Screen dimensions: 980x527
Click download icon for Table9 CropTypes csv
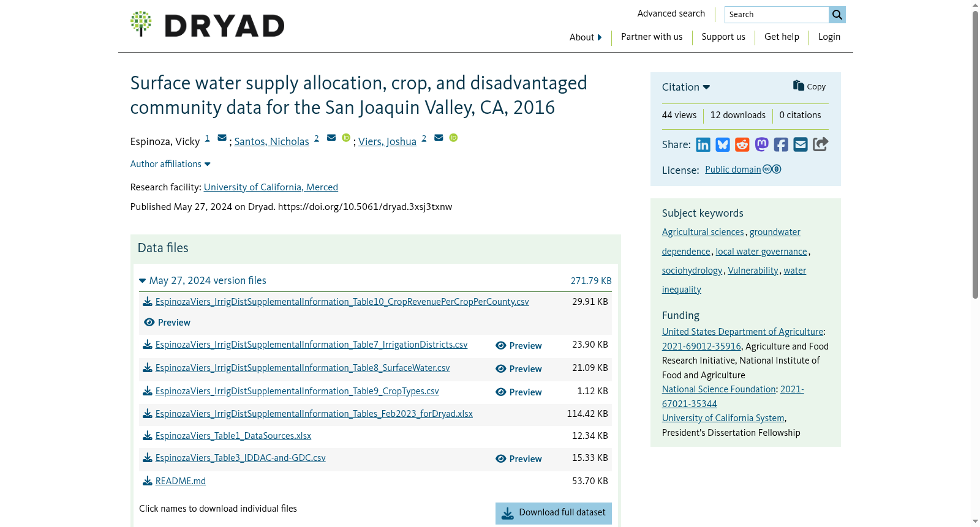[148, 391]
